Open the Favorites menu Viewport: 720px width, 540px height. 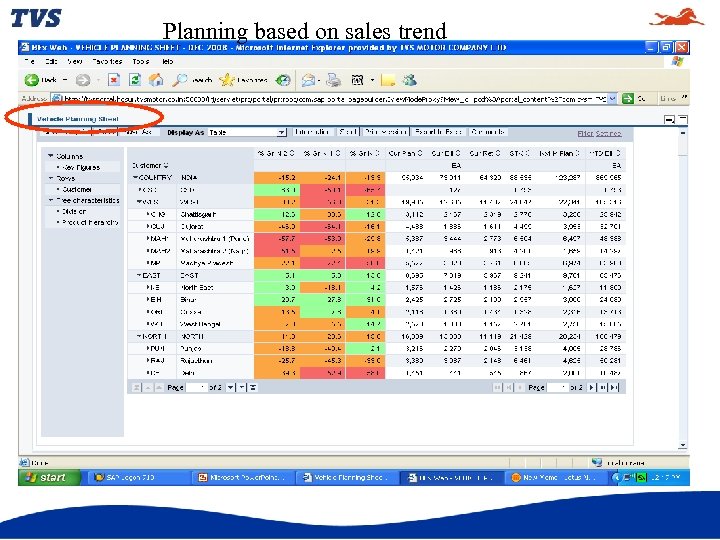(107, 61)
